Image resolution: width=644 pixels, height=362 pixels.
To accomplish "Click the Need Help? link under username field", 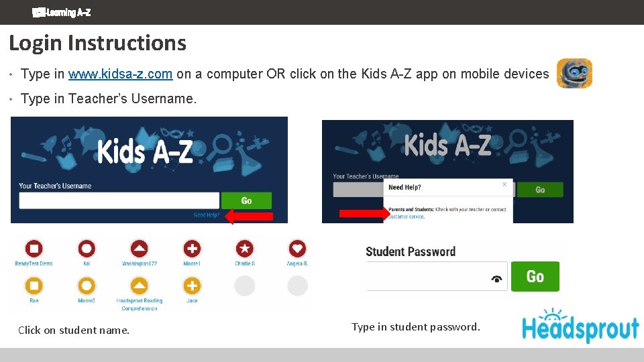I will click(206, 215).
